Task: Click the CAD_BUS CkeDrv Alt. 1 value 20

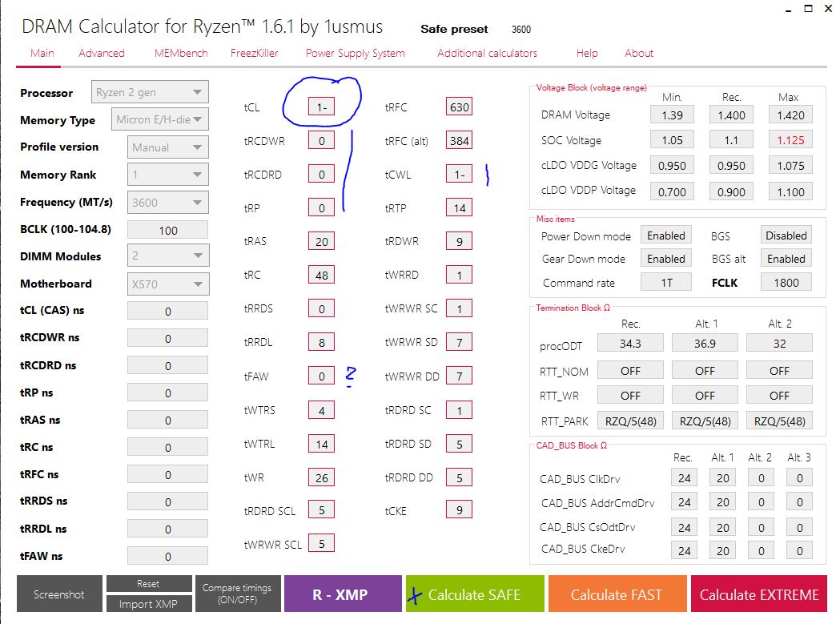Action: 722,550
